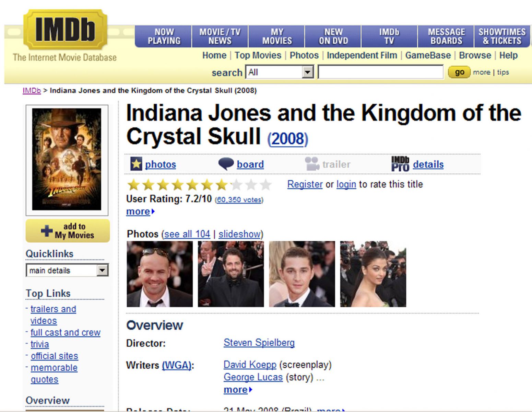Image resolution: width=532 pixels, height=412 pixels.
Task: Click the camera trailer icon
Action: click(312, 164)
